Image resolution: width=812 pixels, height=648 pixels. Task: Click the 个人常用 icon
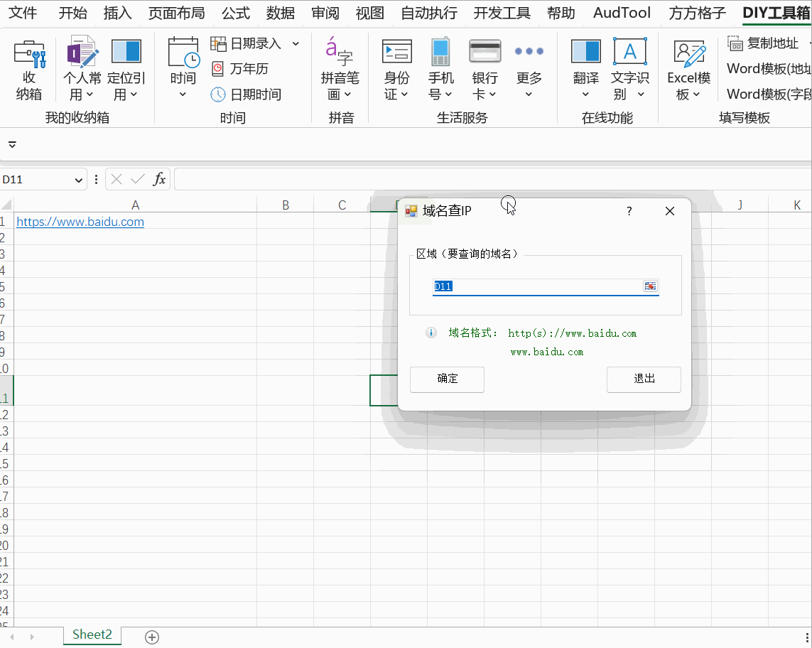coord(82,52)
